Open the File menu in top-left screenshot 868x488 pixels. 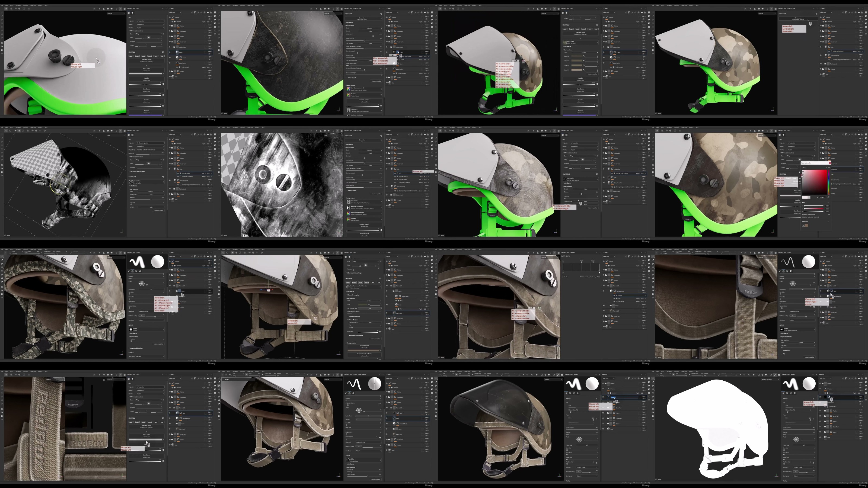[x=2, y=5]
